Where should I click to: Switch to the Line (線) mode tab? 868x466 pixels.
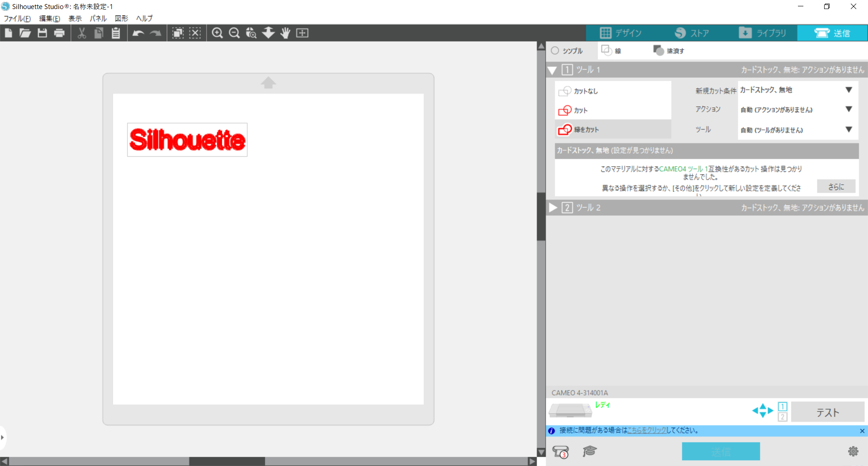coord(611,51)
